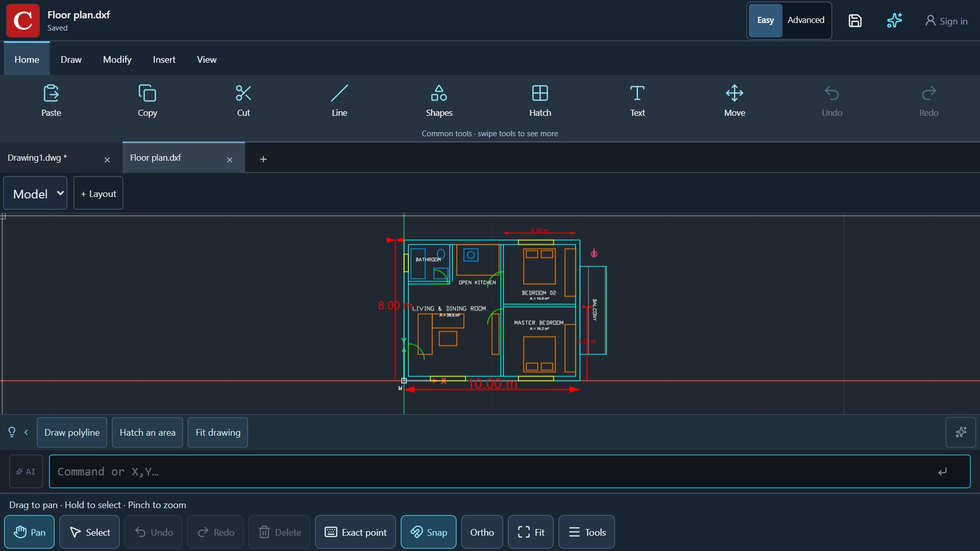Image resolution: width=980 pixels, height=551 pixels.
Task: Click the AI command mode button
Action: pyautogui.click(x=26, y=471)
